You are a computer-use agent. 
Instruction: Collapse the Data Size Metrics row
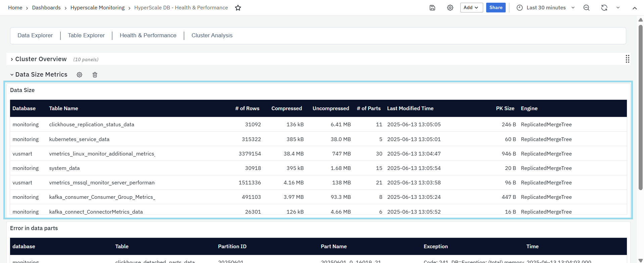click(x=12, y=75)
